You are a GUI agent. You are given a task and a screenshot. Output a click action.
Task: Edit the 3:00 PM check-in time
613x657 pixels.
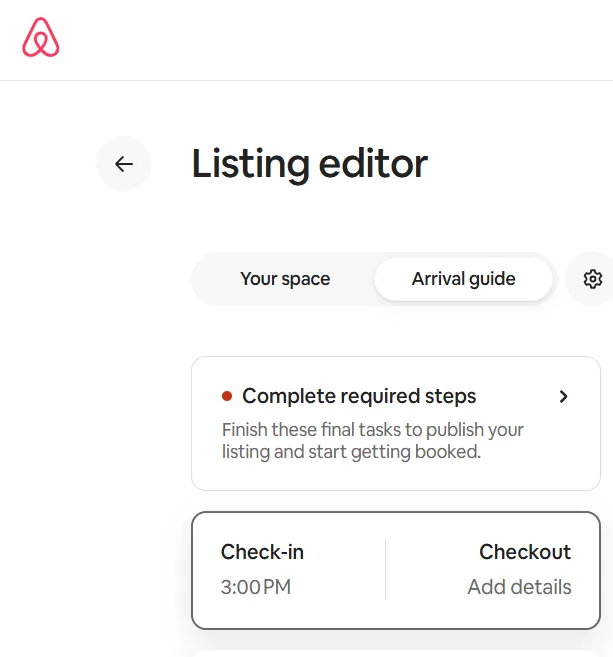click(x=256, y=587)
